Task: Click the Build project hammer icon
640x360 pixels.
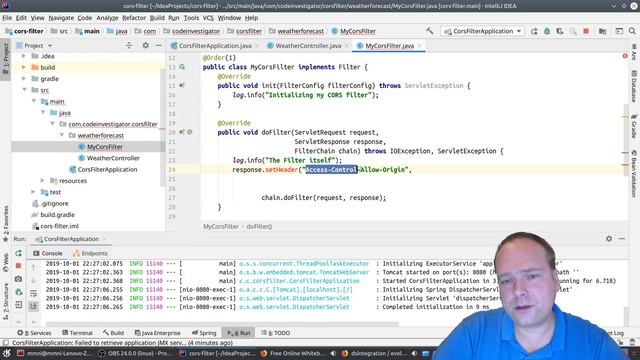Action: click(429, 31)
